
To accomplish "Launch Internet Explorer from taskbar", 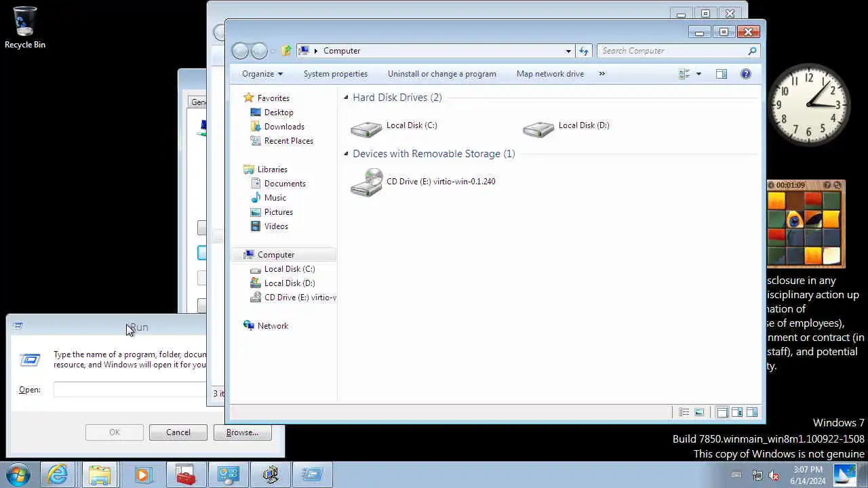I will pyautogui.click(x=57, y=474).
